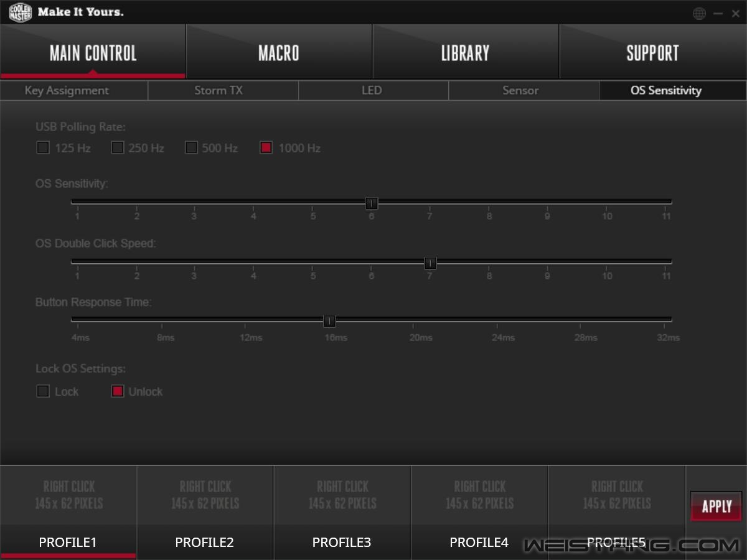Open the MACRO tab

coord(279,53)
